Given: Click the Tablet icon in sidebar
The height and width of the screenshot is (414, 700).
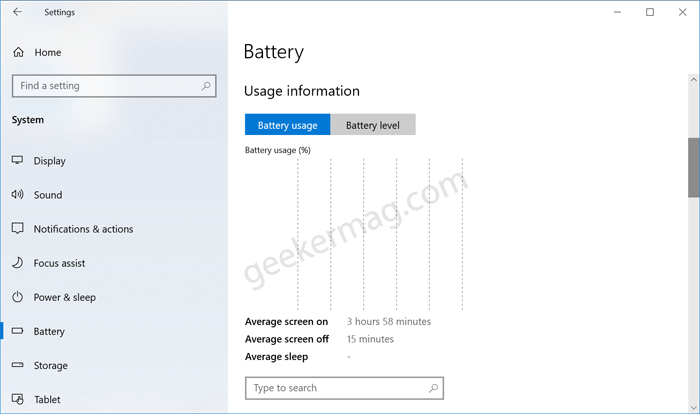Looking at the screenshot, I should [x=17, y=399].
